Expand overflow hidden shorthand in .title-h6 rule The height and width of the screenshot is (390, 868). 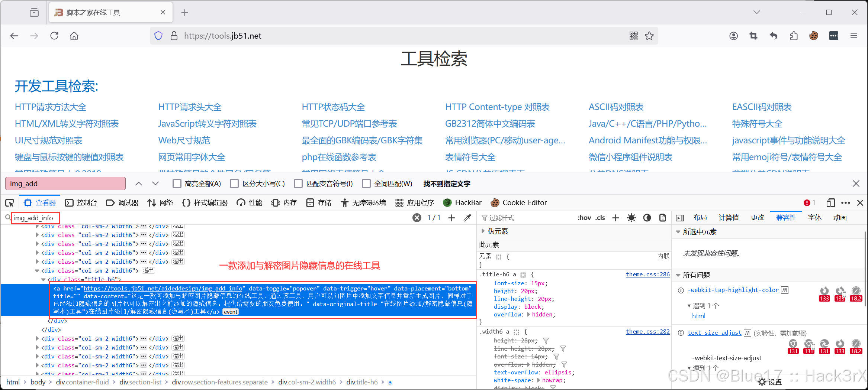point(528,315)
